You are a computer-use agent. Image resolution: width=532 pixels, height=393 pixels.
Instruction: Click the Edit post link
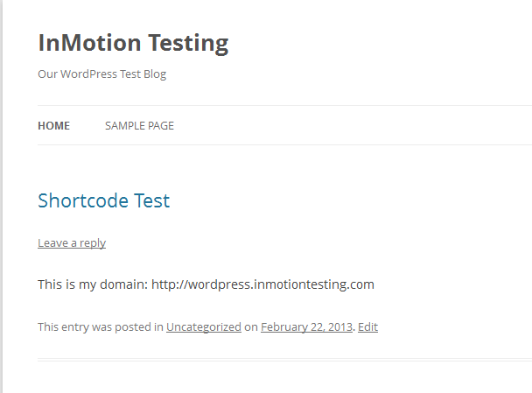pyautogui.click(x=367, y=327)
